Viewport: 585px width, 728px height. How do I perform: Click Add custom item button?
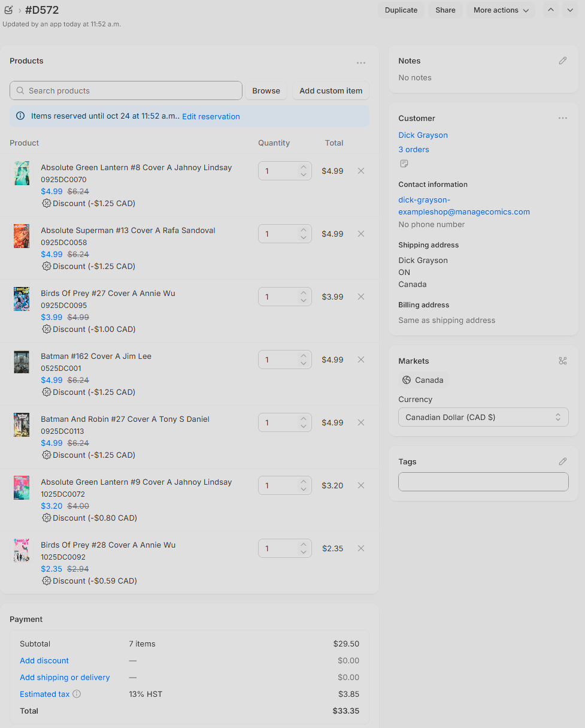tap(331, 90)
